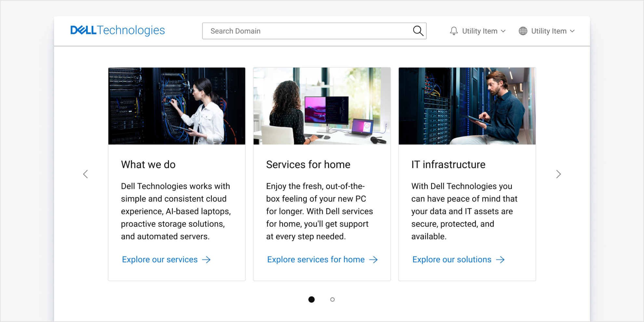The image size is (644, 322).
Task: Select the first carousel pagination dot
Action: coord(312,299)
